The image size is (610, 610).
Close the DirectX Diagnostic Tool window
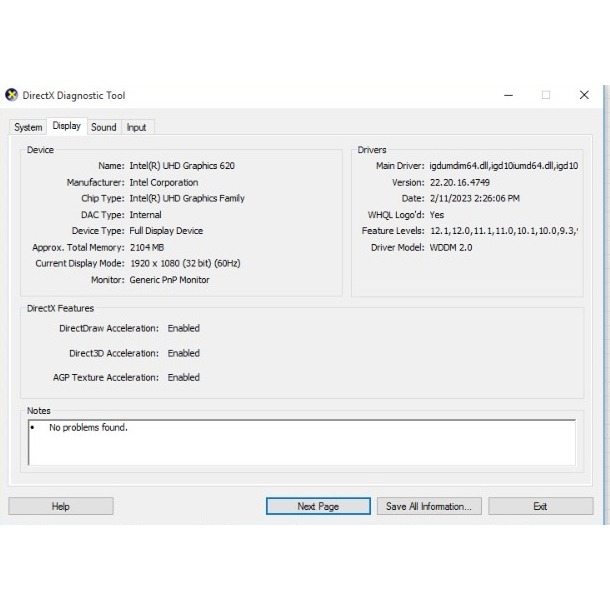[x=584, y=95]
